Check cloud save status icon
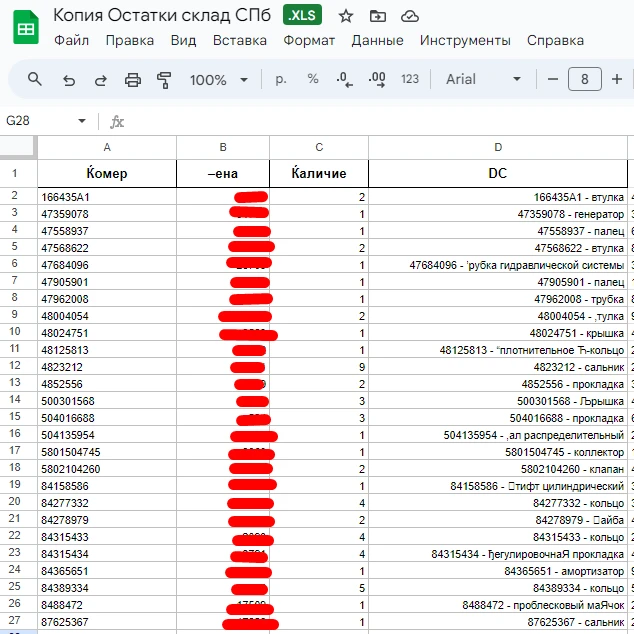 [x=410, y=16]
